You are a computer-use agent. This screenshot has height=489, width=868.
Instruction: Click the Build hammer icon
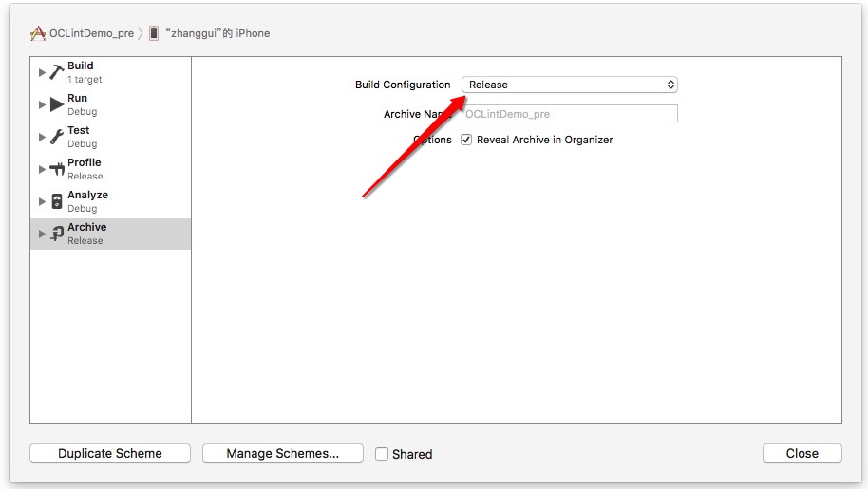pos(57,72)
